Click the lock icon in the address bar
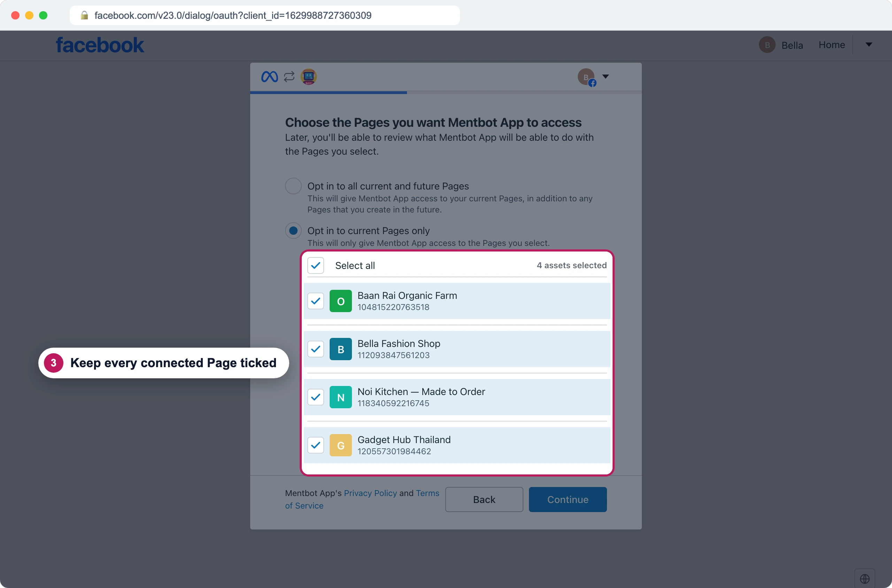This screenshot has width=892, height=588. point(84,15)
